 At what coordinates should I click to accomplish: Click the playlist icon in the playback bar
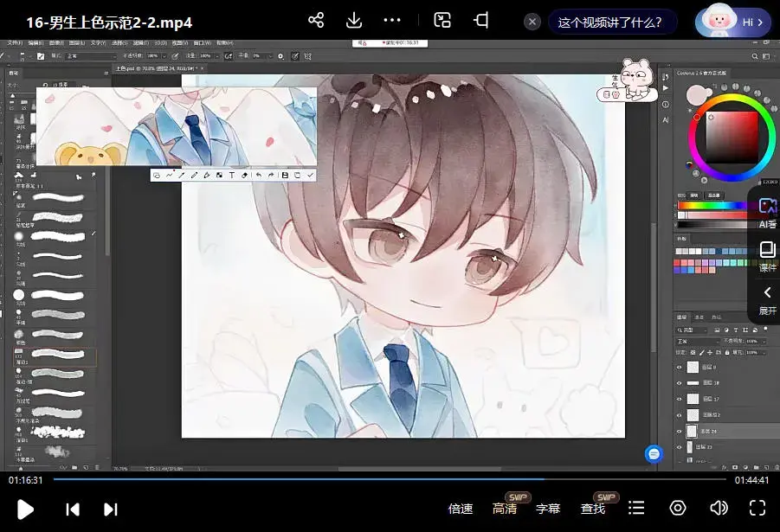coord(637,509)
